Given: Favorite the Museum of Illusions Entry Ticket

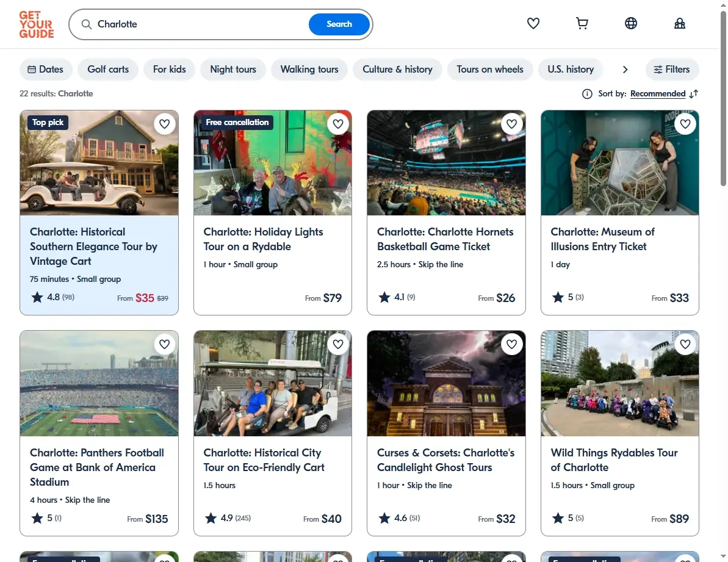Looking at the screenshot, I should [685, 124].
